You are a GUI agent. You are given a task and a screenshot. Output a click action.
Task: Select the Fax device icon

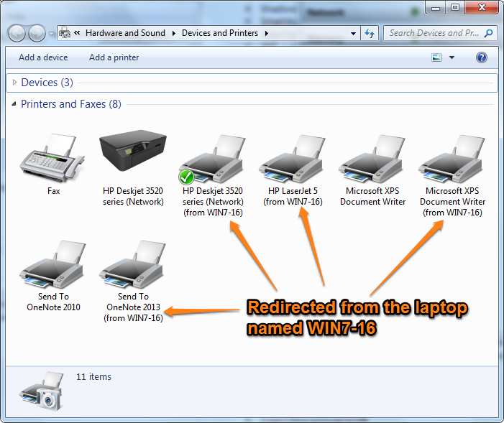click(x=52, y=158)
